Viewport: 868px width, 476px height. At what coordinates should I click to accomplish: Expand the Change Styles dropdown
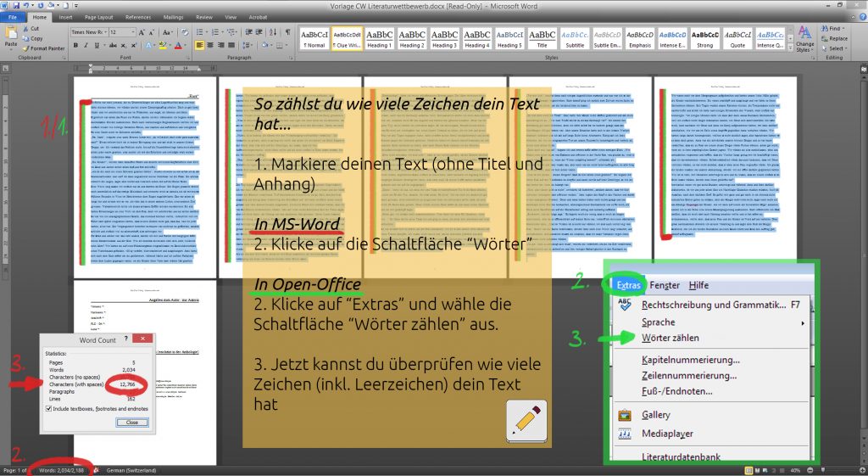click(x=804, y=42)
